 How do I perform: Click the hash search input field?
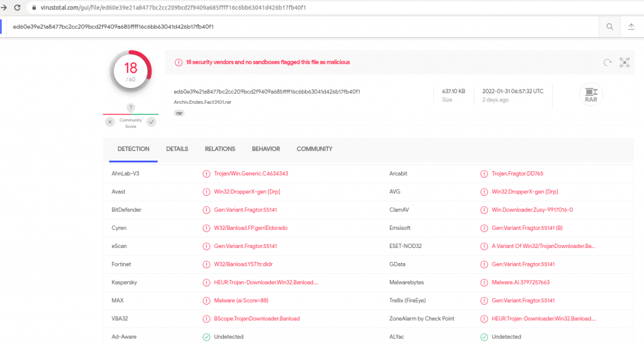coord(302,26)
